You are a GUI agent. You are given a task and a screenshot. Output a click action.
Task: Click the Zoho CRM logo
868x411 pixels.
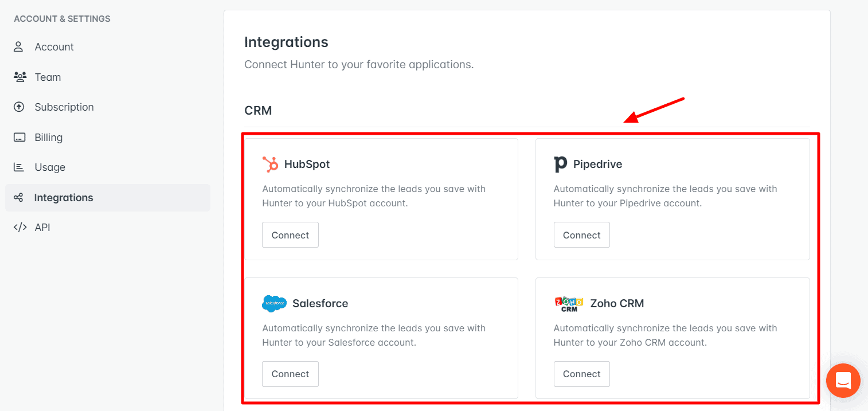coord(568,303)
